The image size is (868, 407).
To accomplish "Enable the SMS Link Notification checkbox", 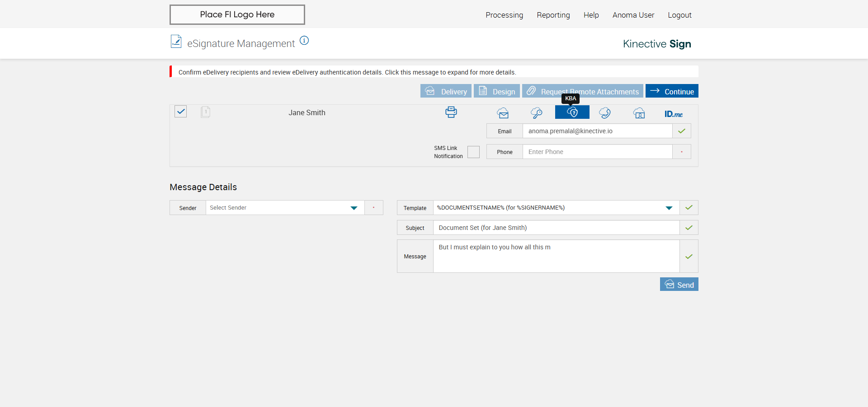I will coord(473,152).
